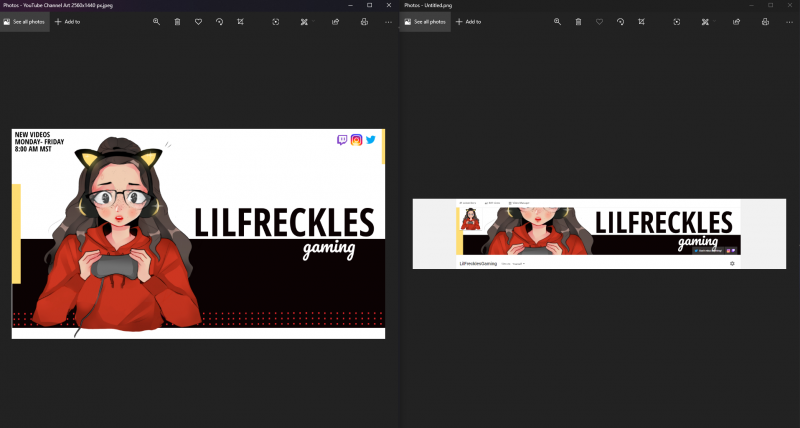The height and width of the screenshot is (428, 800).
Task: Toggle favorite heart for YouTube Channel Art
Action: [198, 21]
